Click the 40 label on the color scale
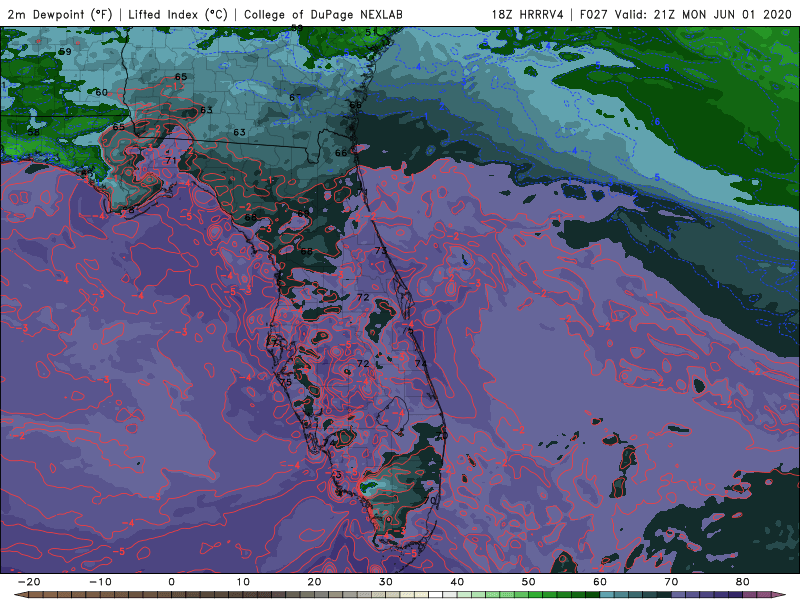 (x=457, y=582)
